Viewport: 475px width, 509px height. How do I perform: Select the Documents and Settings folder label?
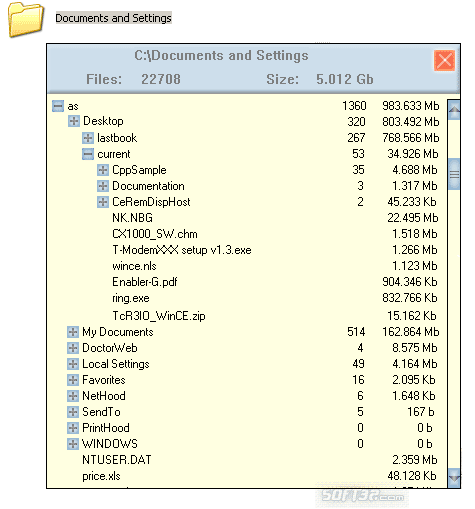point(113,18)
